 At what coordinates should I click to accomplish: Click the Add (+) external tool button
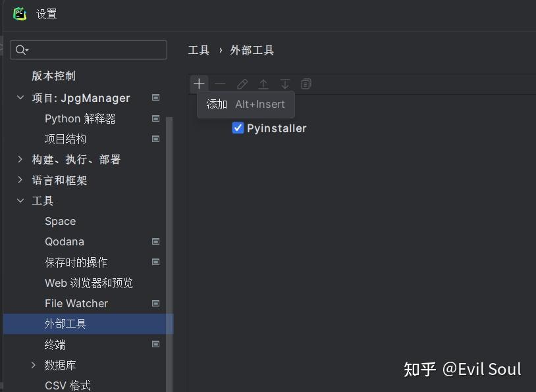coord(199,84)
